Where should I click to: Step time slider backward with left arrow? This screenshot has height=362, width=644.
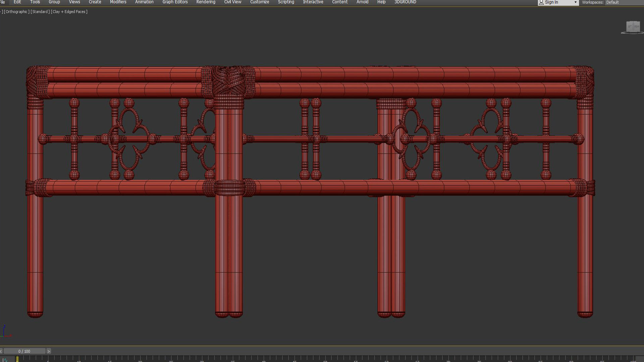pos(1,351)
